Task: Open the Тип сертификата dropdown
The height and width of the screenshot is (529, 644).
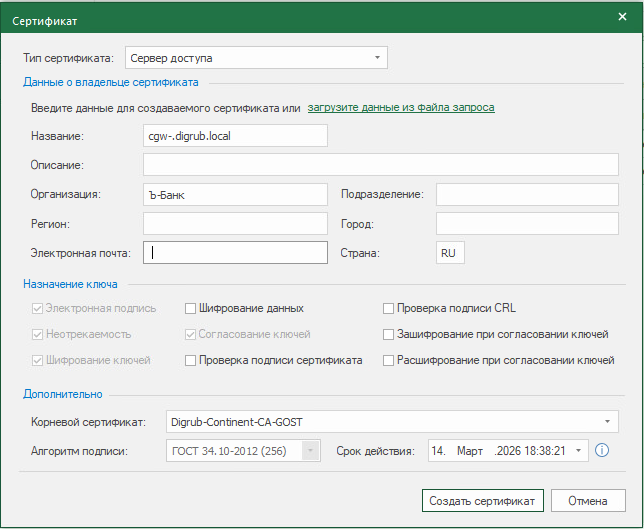Action: [256, 58]
